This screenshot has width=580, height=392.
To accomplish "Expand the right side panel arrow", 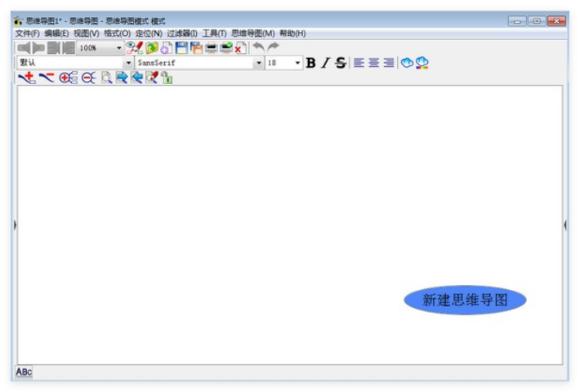I will (x=565, y=225).
